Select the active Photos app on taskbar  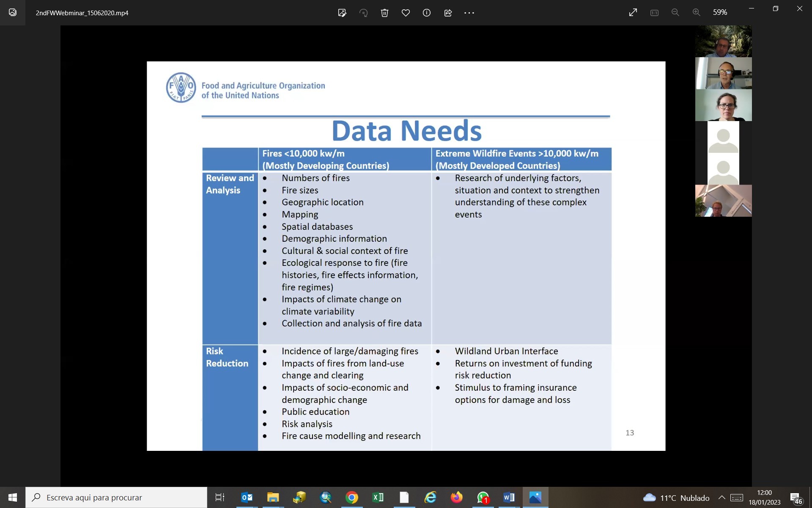point(535,497)
